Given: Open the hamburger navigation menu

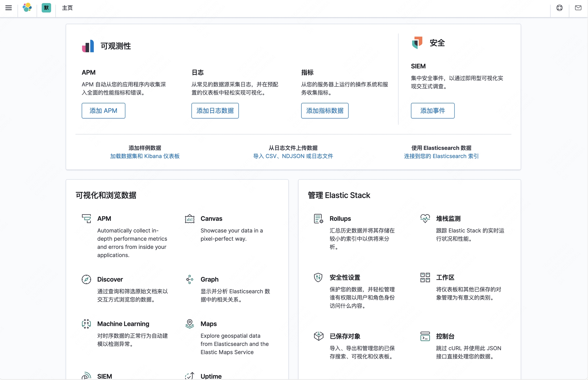Looking at the screenshot, I should 9,8.
